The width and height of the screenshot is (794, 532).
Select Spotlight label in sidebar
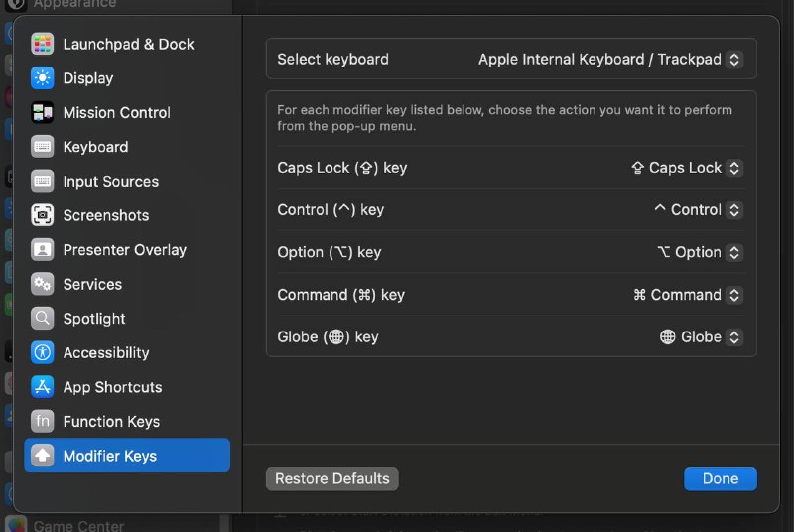coord(93,319)
